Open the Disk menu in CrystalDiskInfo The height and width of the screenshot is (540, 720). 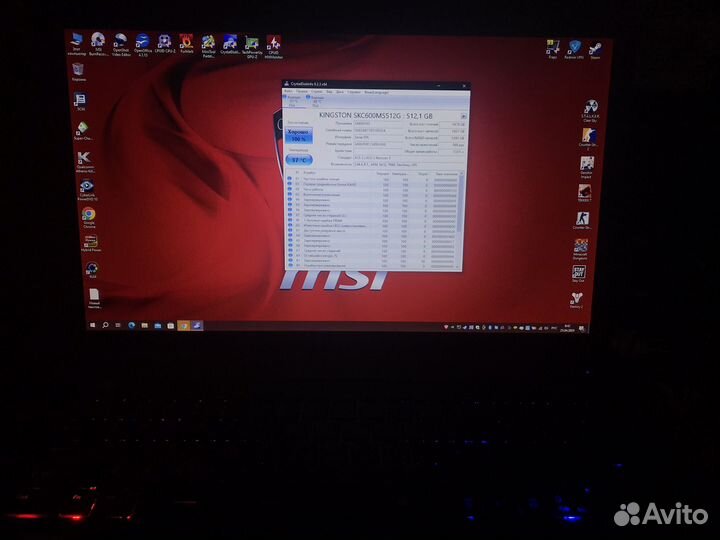point(340,92)
